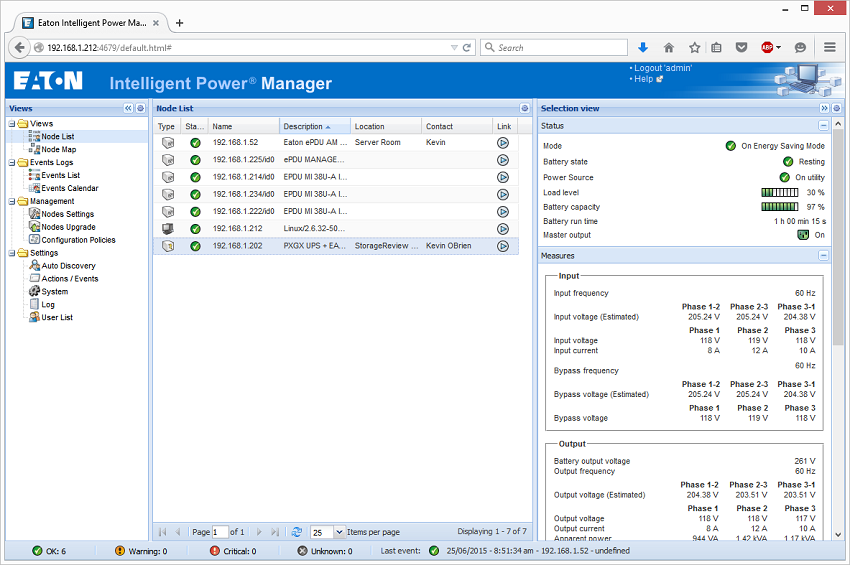Open Actions / Events settings
The height and width of the screenshot is (565, 850).
(x=69, y=279)
